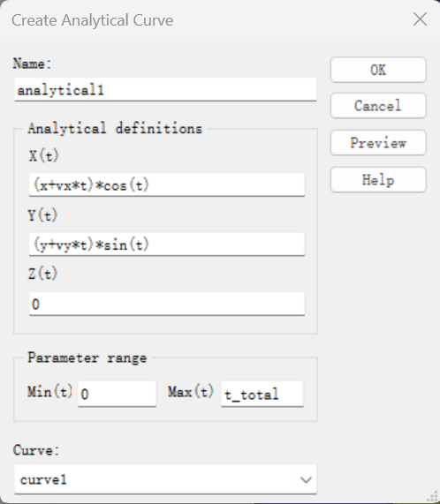Click the Name field containing analytical1
The height and width of the screenshot is (504, 440).
coord(165,90)
